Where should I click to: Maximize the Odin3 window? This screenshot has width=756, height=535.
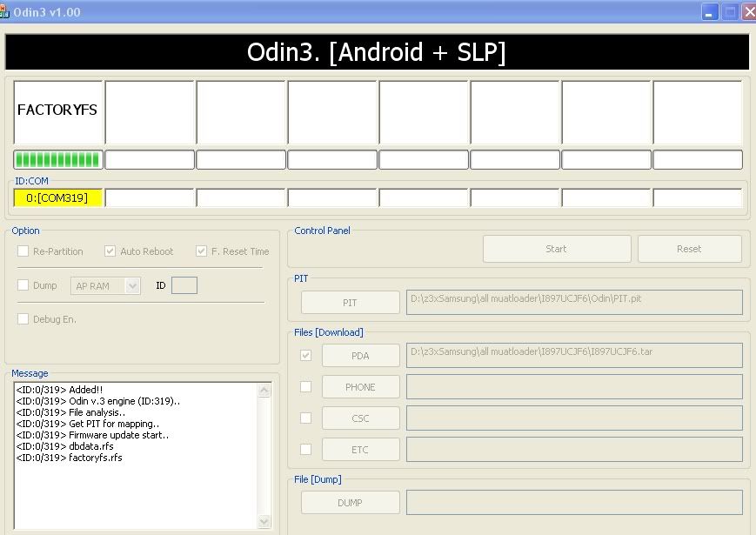click(730, 12)
